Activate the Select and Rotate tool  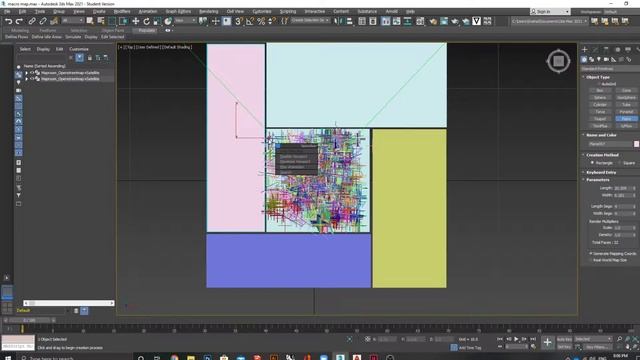[x=146, y=21]
